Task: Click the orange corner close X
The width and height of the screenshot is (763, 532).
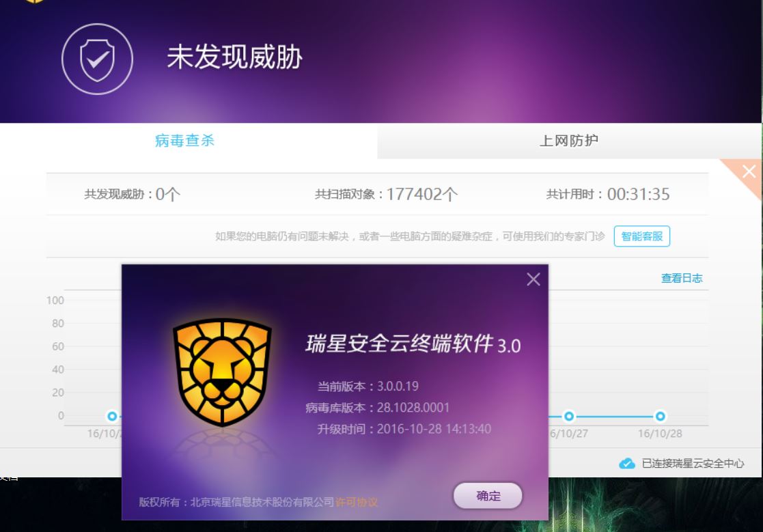Action: pyautogui.click(x=749, y=171)
